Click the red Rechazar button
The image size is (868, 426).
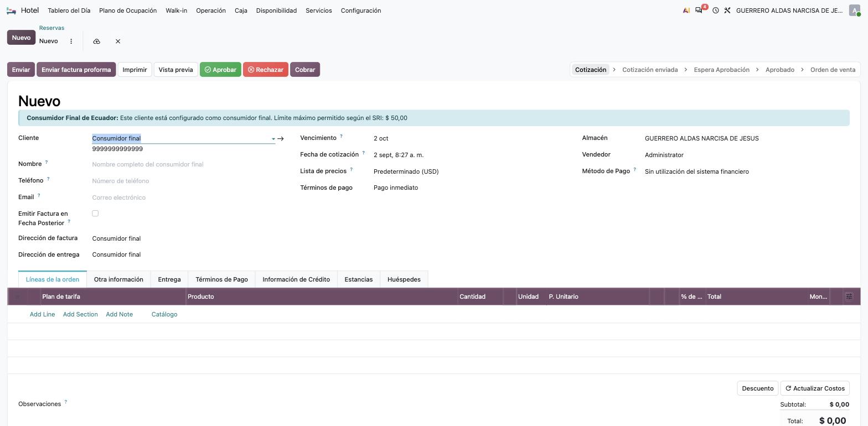pos(266,70)
